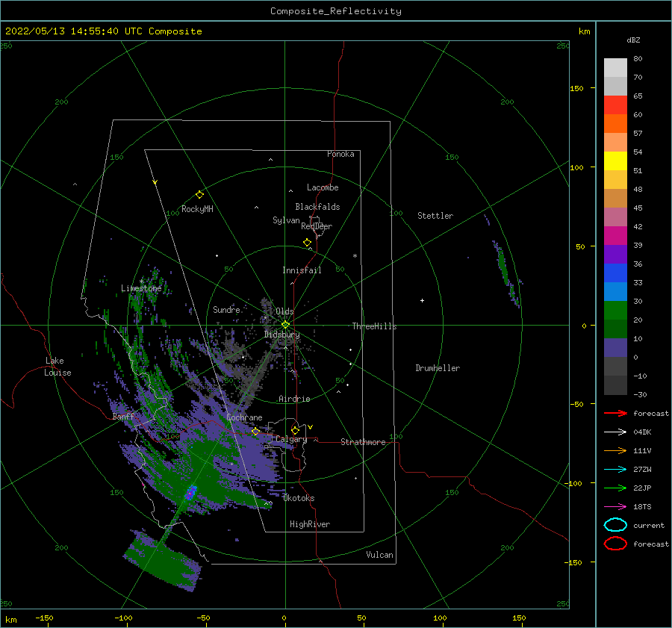Screen dimensions: 672x628
Task: Select the magenta 18TS arrow symbol
Action: (x=615, y=507)
